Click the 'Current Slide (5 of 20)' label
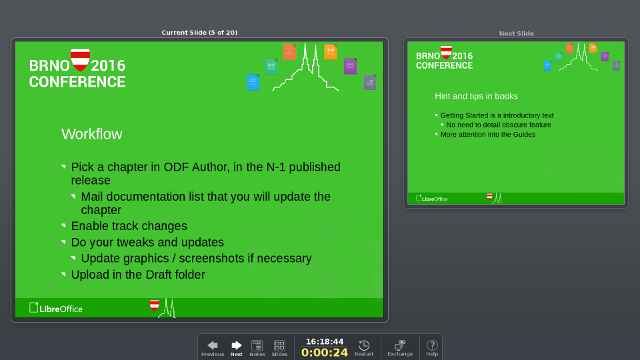 199,32
